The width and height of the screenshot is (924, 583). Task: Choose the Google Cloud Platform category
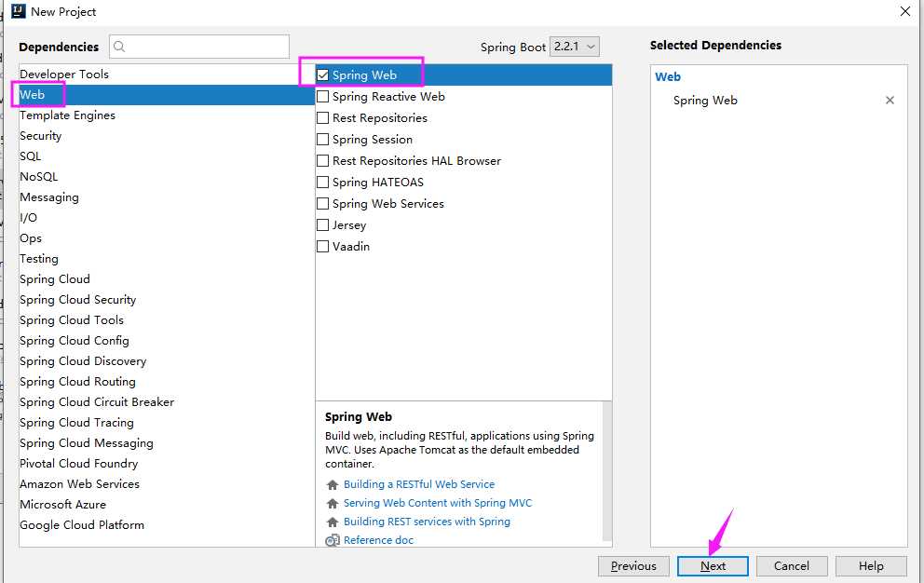tap(167, 525)
